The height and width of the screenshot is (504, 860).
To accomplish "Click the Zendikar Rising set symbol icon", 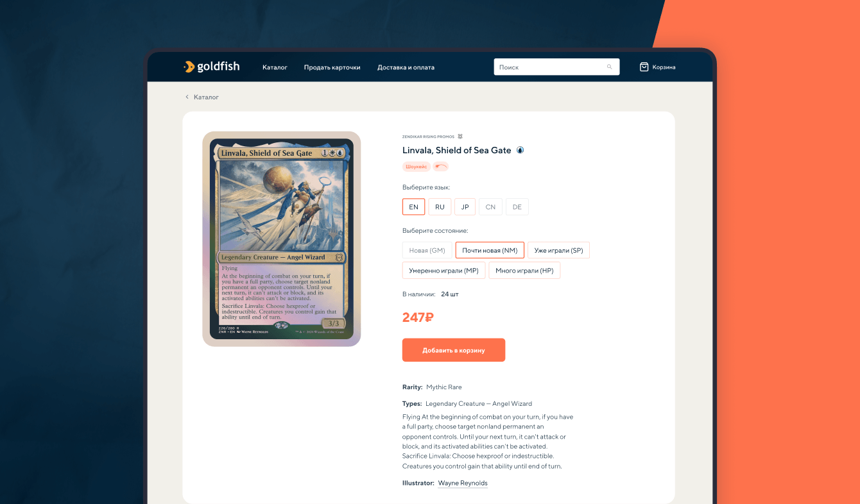I will pos(460,137).
